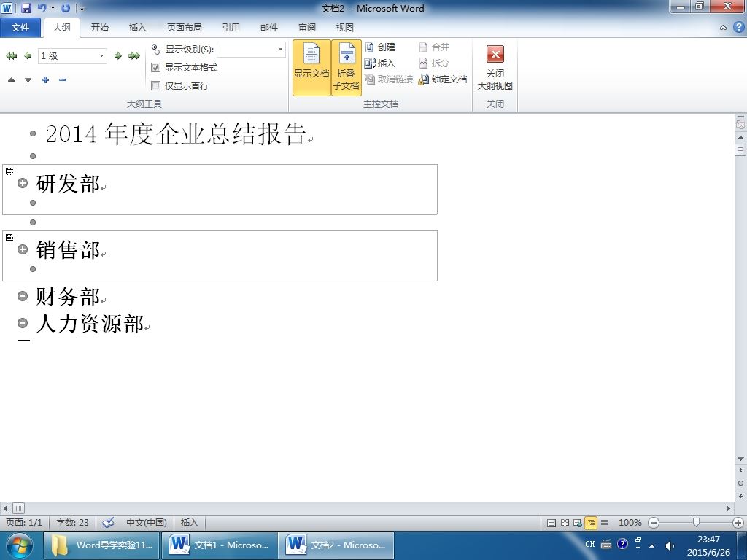This screenshot has height=560, width=747.
Task: Open Undo history dropdown arrow
Action: pyautogui.click(x=53, y=8)
